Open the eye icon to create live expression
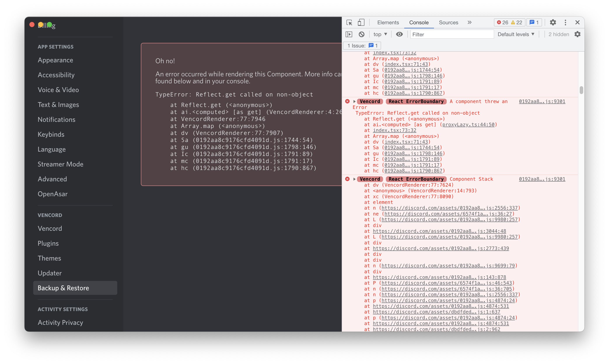Screen dimensions: 609x364 pyautogui.click(x=399, y=34)
